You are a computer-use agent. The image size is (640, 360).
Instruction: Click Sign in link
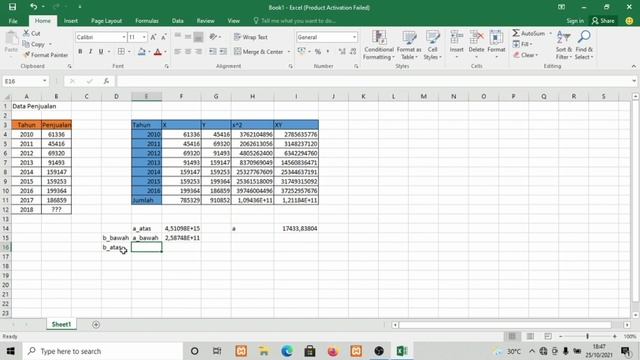coord(575,21)
